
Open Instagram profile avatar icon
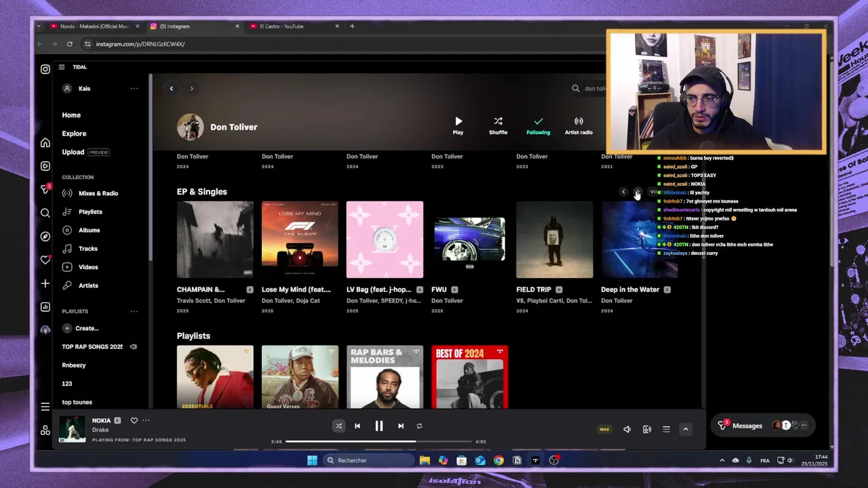[45, 330]
